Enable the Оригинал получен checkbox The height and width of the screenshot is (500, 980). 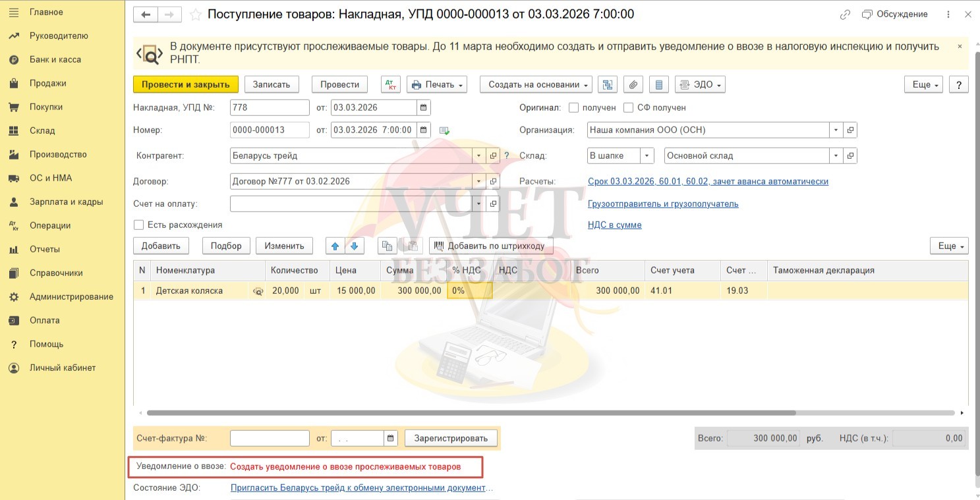click(x=573, y=107)
